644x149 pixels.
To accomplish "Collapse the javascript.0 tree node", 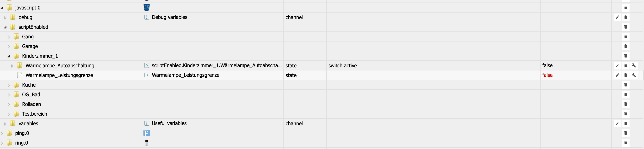I will point(2,8).
